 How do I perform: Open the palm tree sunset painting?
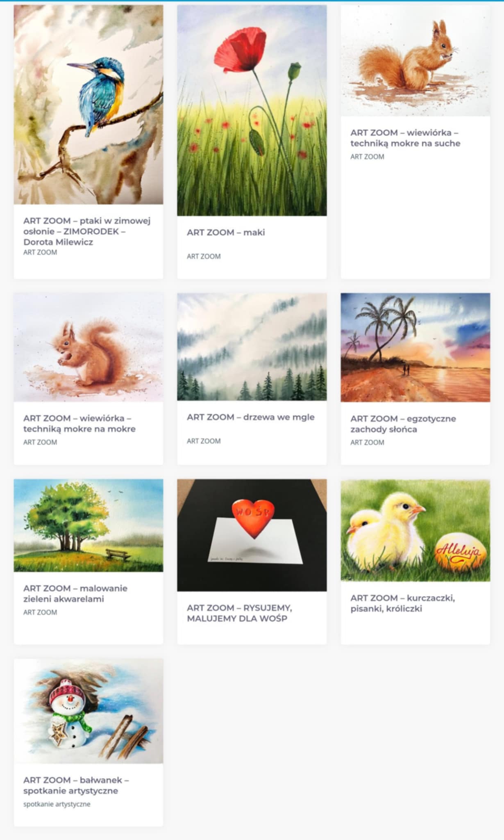(415, 347)
